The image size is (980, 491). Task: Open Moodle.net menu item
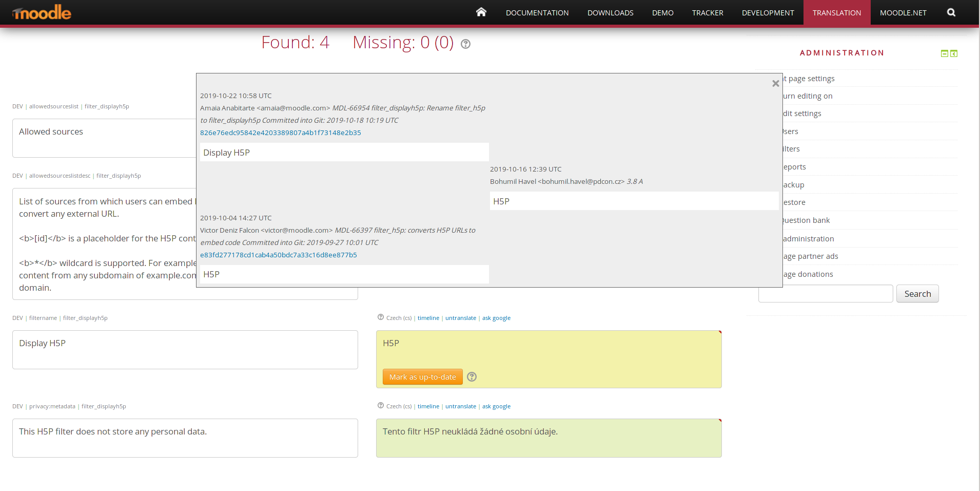click(903, 13)
